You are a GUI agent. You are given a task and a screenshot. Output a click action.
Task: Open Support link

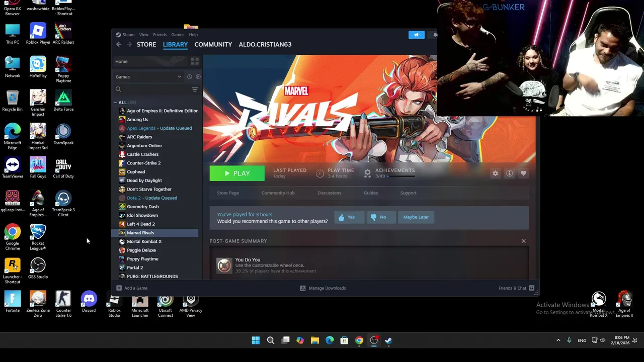pos(408,193)
